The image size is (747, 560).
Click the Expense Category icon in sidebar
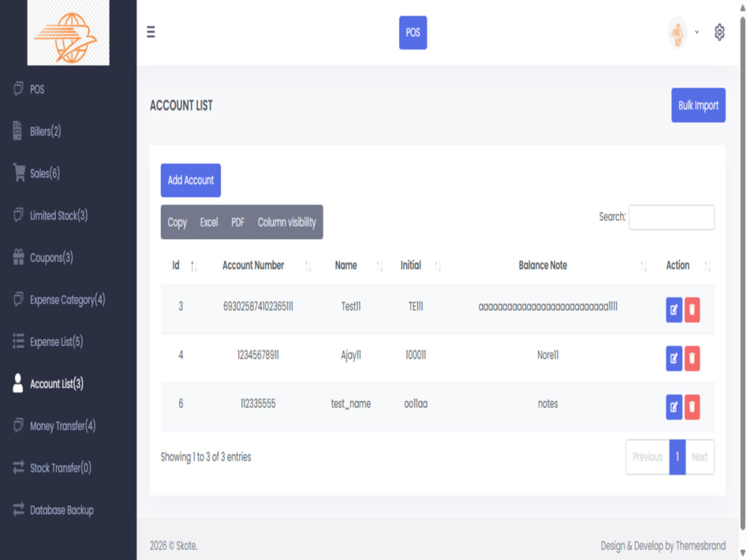18,299
